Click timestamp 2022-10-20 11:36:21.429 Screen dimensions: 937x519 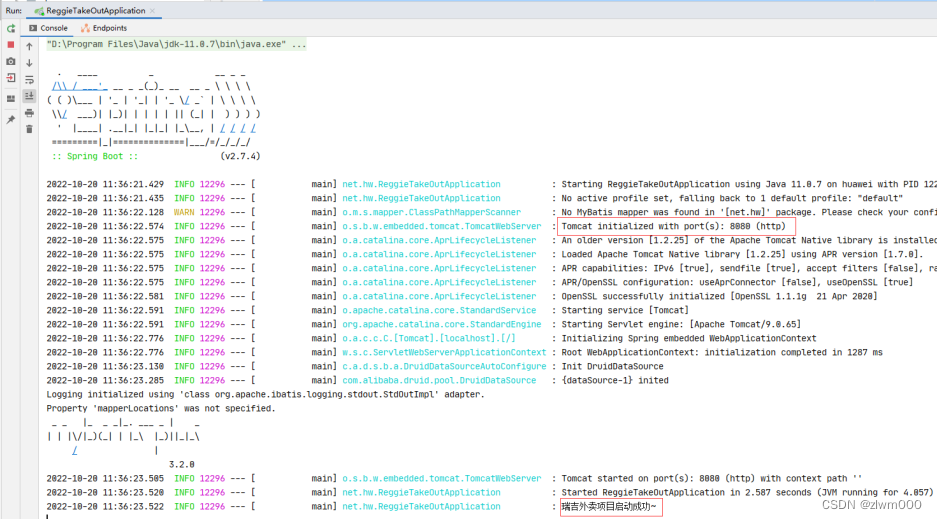105,185
